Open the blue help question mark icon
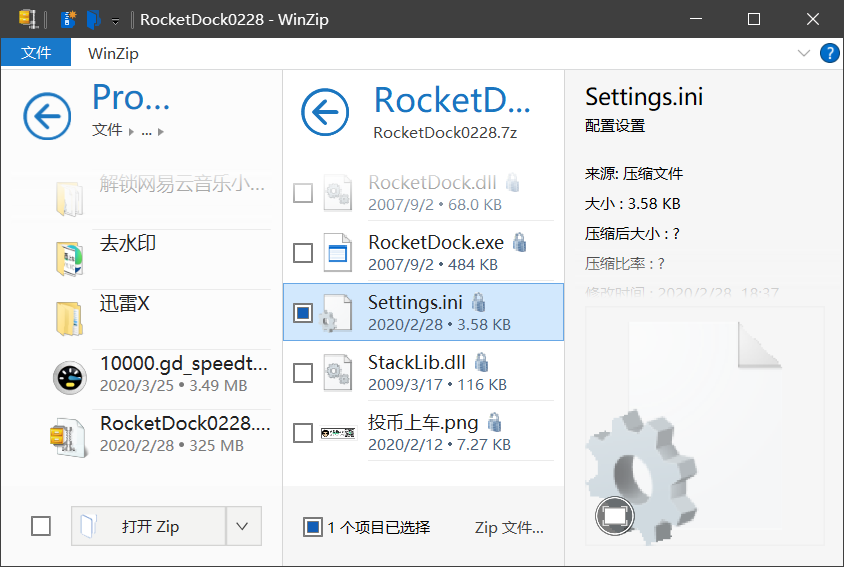 [x=829, y=53]
